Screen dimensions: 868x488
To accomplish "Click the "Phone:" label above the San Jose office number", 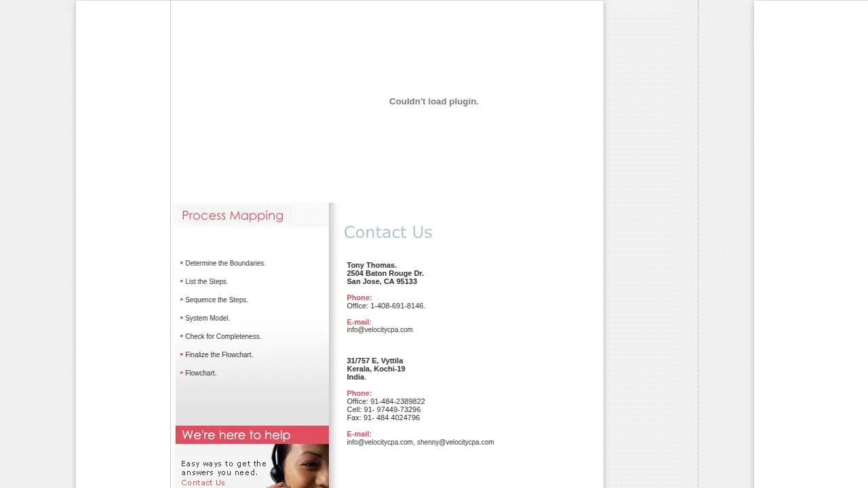I will coord(359,298).
